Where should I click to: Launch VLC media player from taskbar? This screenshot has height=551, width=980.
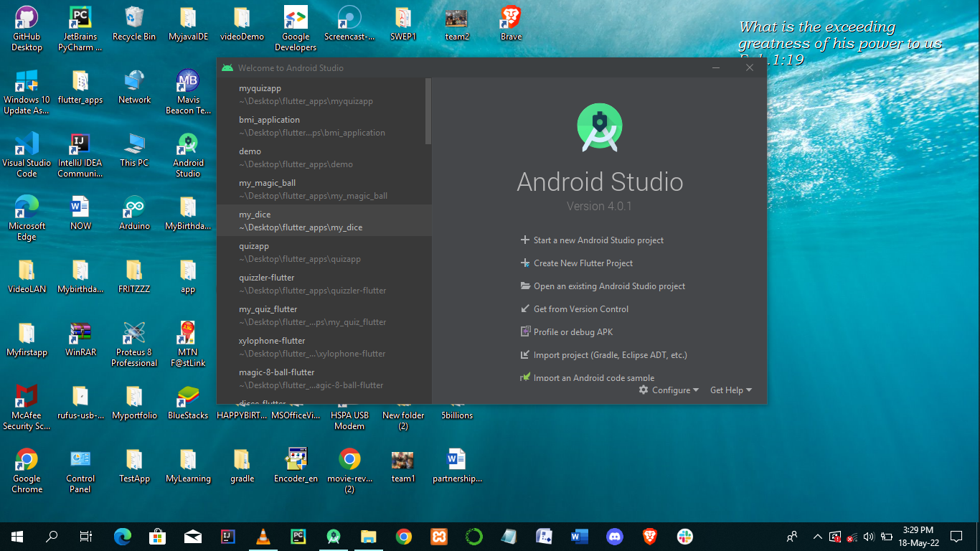[263, 536]
